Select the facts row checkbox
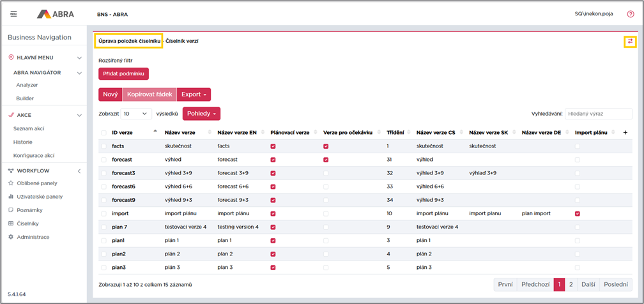Viewport: 644px width, 304px height. point(103,146)
